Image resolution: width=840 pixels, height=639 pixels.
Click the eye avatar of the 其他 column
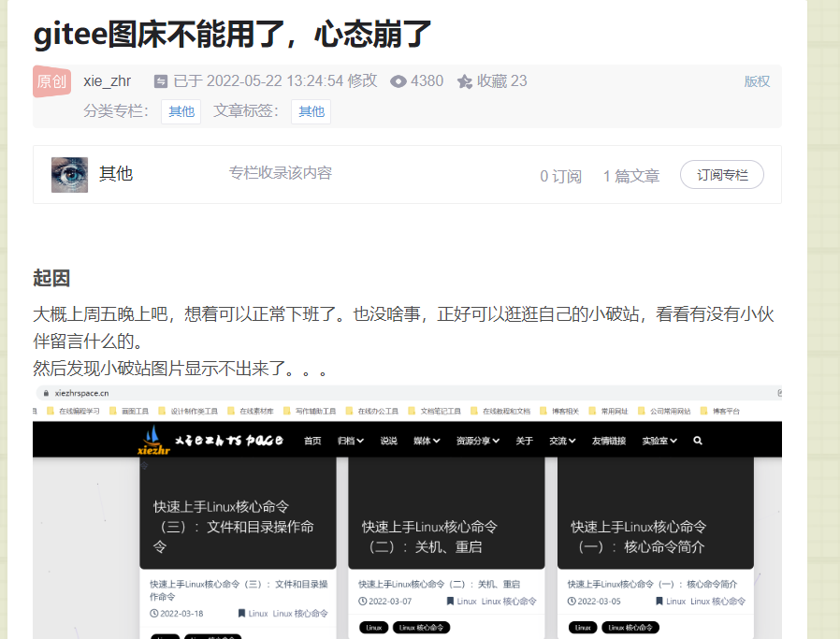click(x=69, y=175)
